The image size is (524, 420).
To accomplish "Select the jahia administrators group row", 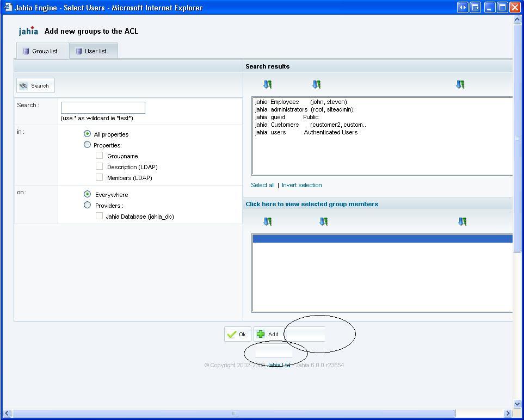I will point(383,109).
